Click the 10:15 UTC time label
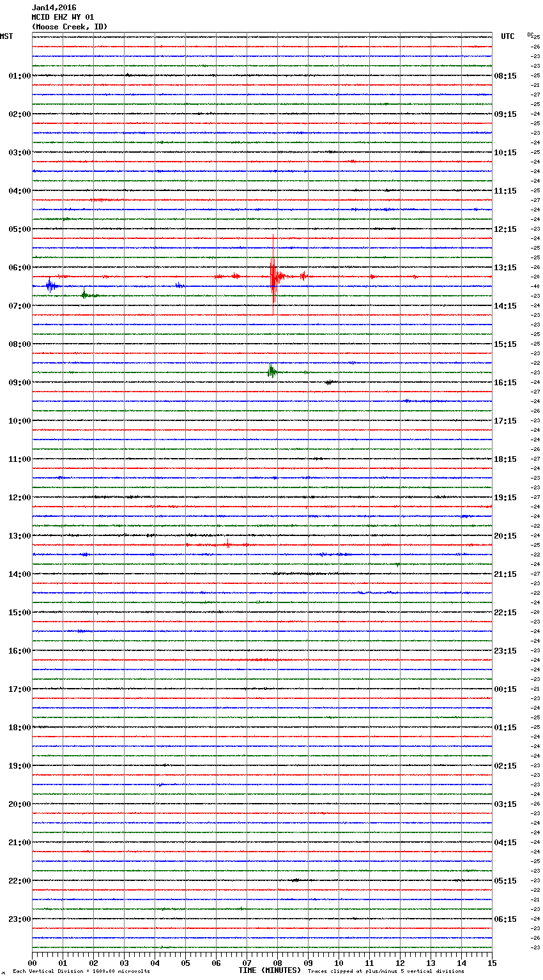 [505, 153]
